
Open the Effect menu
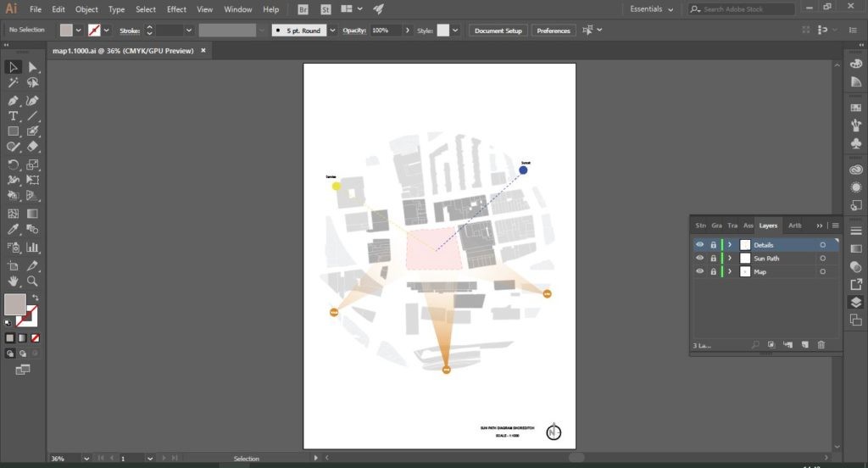coord(176,9)
